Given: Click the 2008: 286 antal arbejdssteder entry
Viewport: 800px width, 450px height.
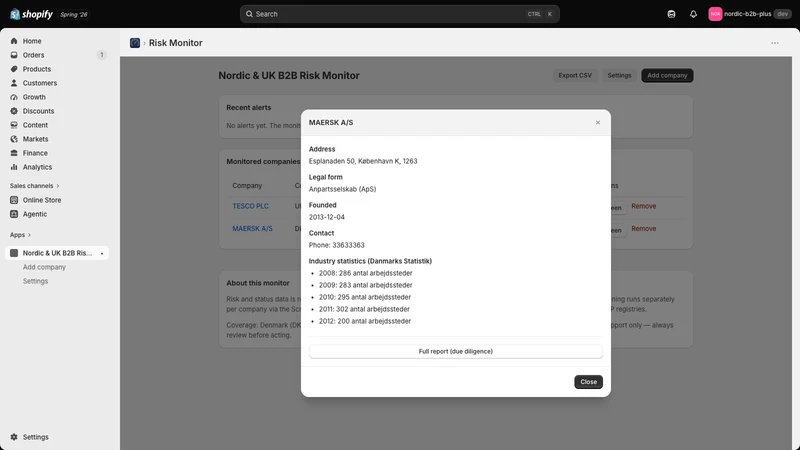Looking at the screenshot, I should tap(365, 273).
